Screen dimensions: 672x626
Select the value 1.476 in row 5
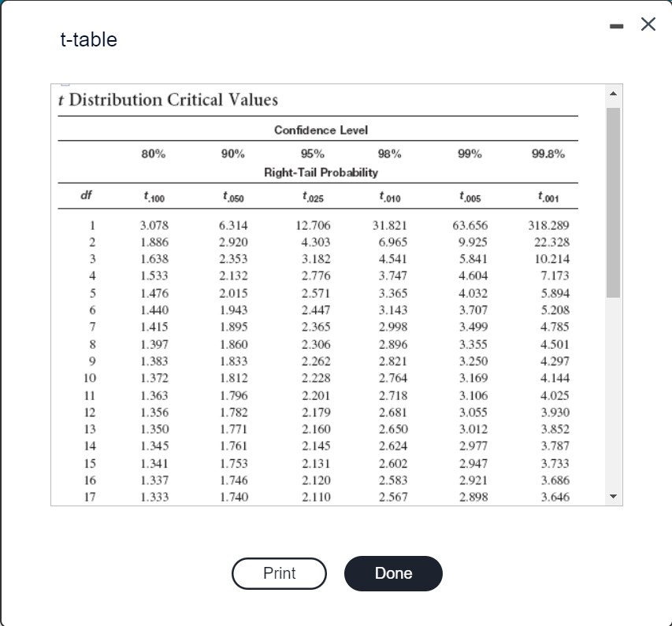(154, 293)
